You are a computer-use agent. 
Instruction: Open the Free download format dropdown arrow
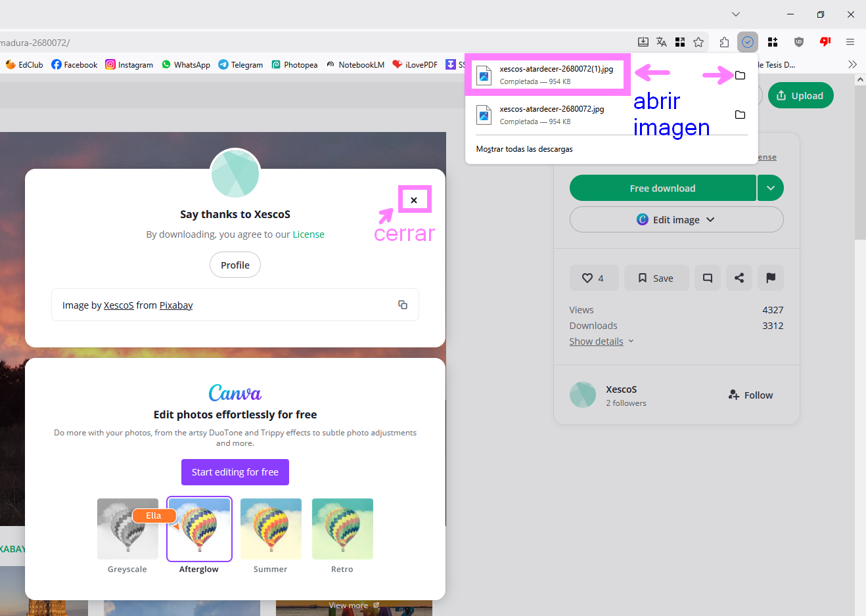770,188
